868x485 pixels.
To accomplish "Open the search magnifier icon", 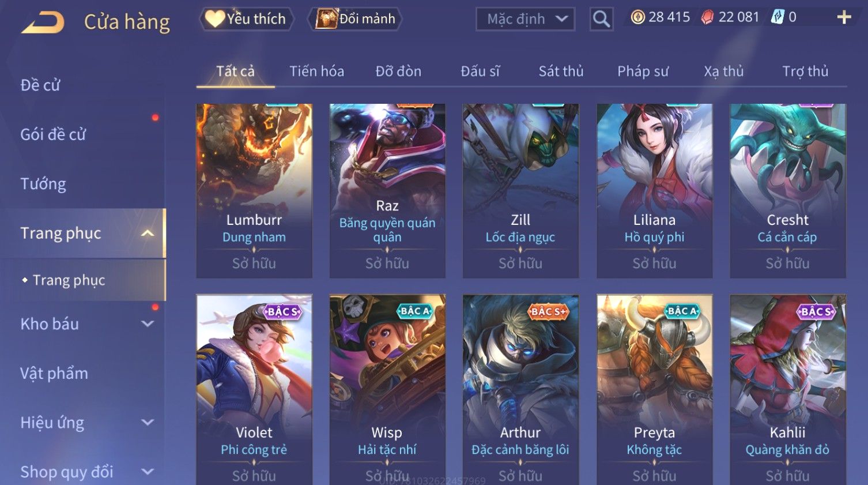I will (x=601, y=19).
